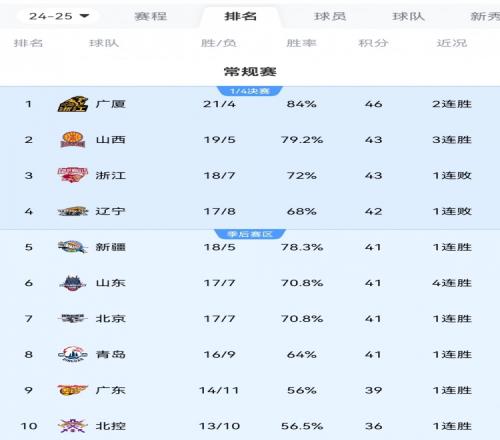Click the 积分 column header
Screen dimensions: 500x440
click(373, 43)
